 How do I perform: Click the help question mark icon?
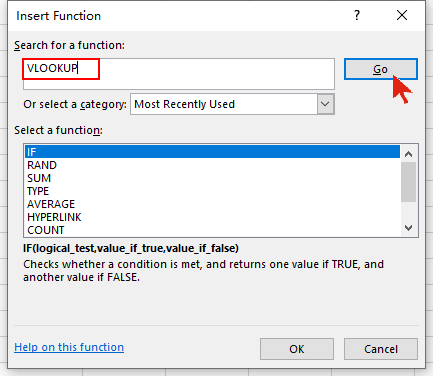(x=357, y=15)
